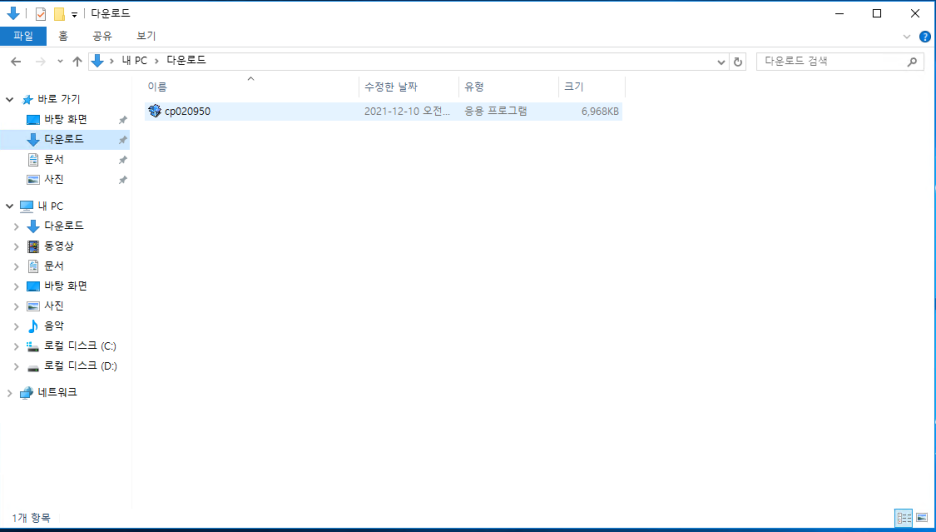The height and width of the screenshot is (532, 936).
Task: Click the pin icon beside pinned 사진
Action: [x=122, y=180]
